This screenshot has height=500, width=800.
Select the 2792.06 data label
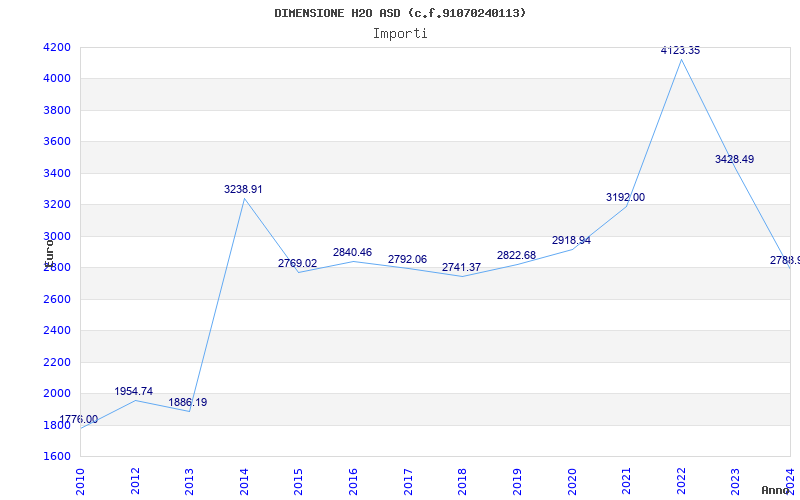point(407,259)
